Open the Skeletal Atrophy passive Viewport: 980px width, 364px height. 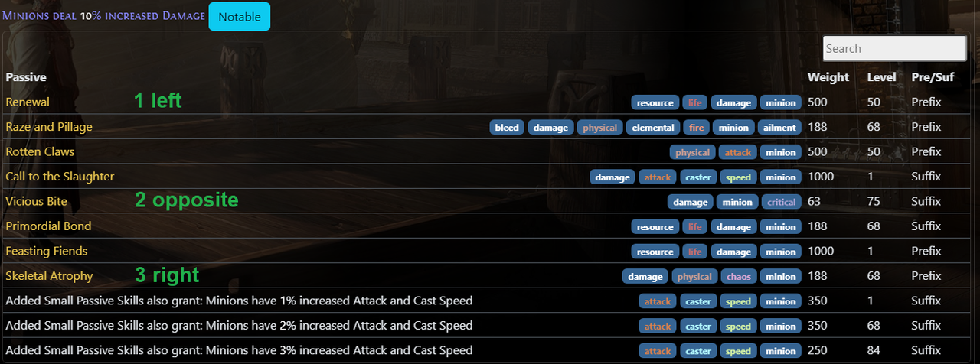(49, 276)
